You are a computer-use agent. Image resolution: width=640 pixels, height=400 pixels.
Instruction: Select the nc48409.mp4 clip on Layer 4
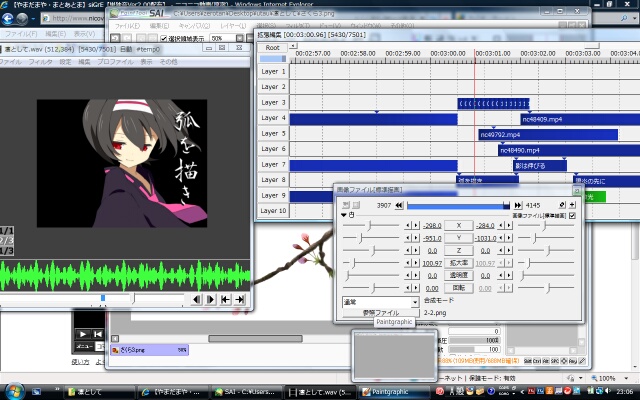click(x=580, y=120)
